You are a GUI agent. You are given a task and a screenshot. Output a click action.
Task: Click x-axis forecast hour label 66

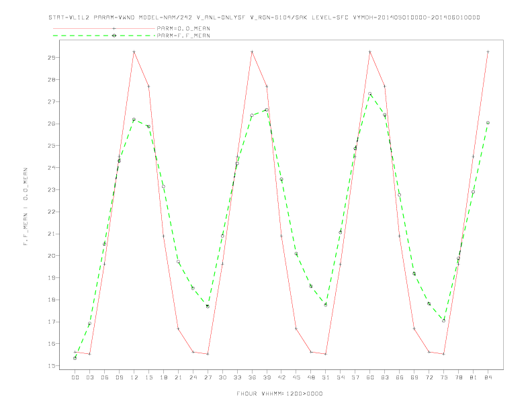[400, 377]
